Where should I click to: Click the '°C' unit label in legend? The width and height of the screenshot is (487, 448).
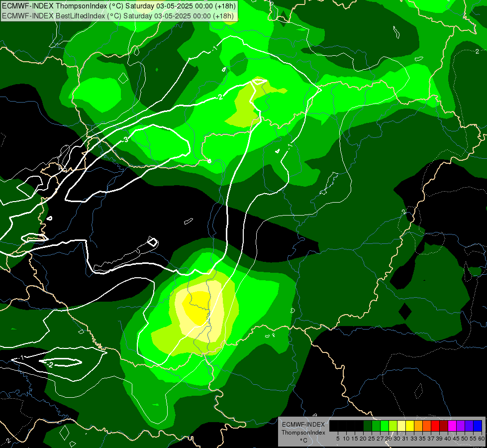(x=304, y=440)
